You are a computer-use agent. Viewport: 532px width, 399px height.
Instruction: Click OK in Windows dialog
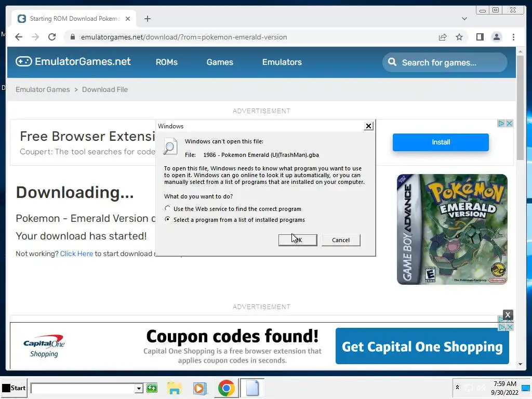click(x=298, y=240)
